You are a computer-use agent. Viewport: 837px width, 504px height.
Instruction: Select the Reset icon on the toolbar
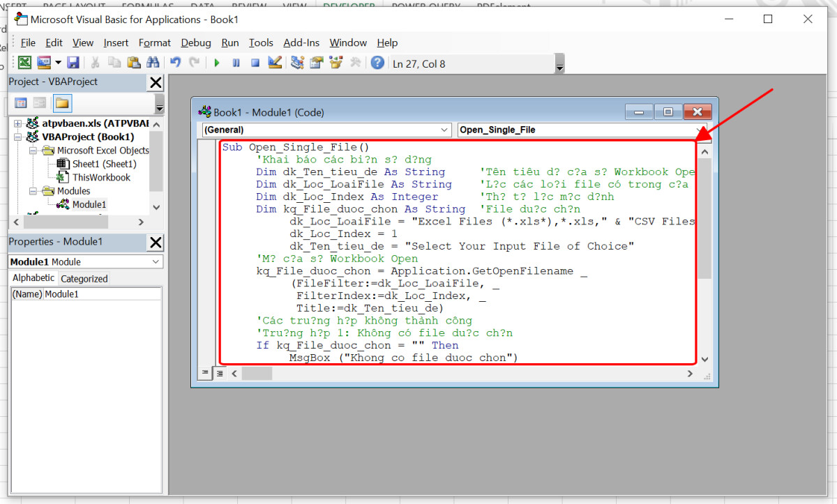[255, 63]
